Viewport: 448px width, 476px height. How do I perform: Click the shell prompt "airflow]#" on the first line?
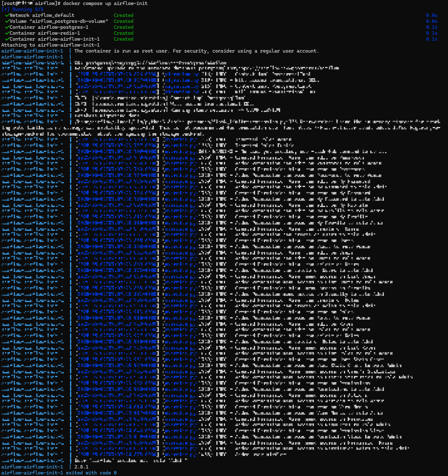click(x=48, y=3)
